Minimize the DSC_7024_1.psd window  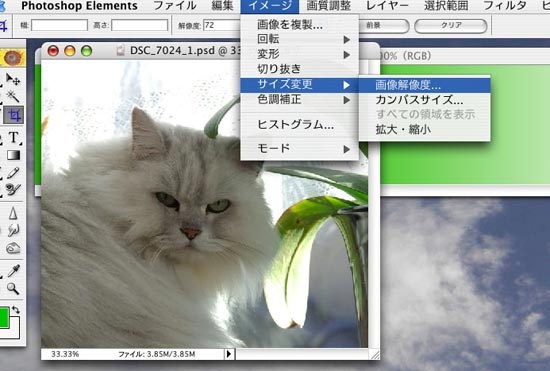pos(70,51)
